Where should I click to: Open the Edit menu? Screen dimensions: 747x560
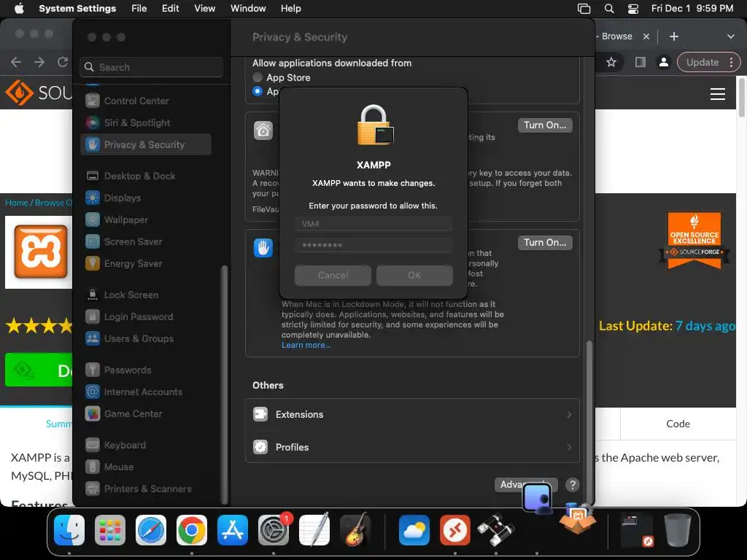coord(170,8)
